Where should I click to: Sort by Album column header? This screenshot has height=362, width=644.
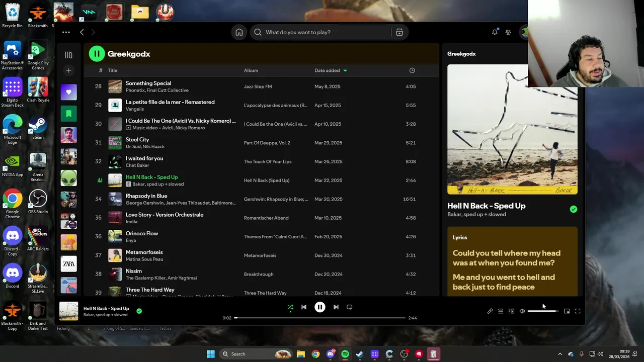pos(251,70)
